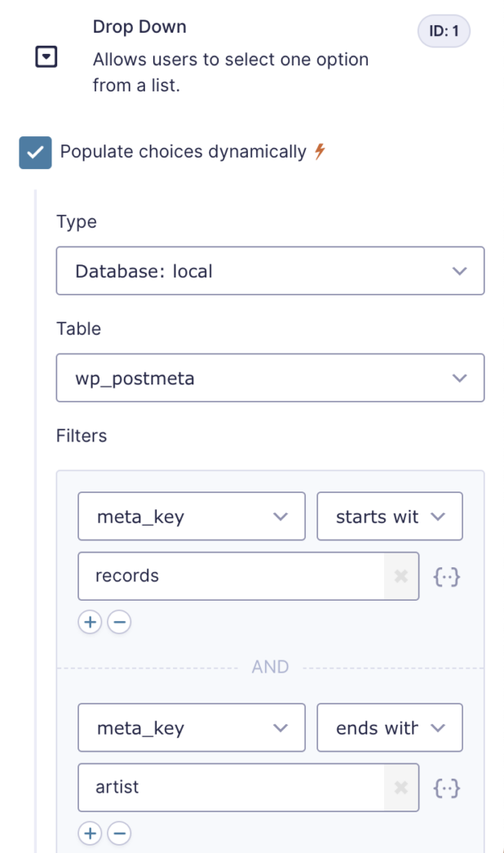Screen dimensions: 504x853
Task: Change the starts with operator
Action: (389, 516)
